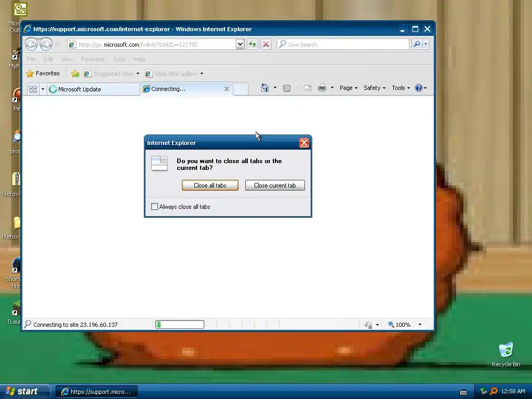The image size is (532, 399).
Task: Click the network tray icon
Action: point(484,391)
